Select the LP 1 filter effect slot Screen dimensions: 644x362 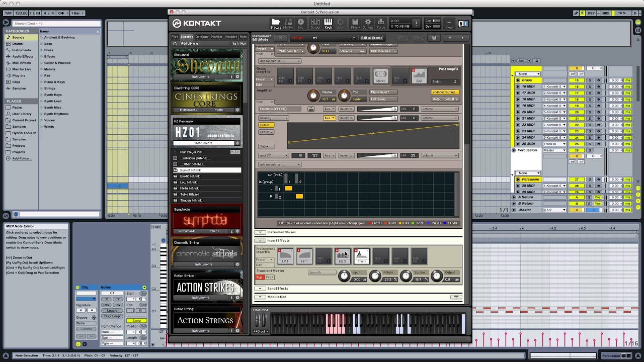point(285,256)
